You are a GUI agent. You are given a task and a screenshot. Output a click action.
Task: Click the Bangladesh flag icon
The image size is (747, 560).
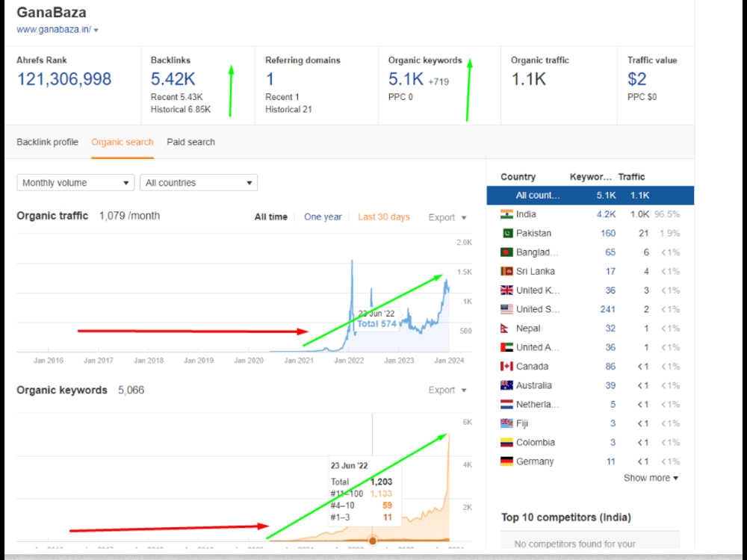pos(506,252)
